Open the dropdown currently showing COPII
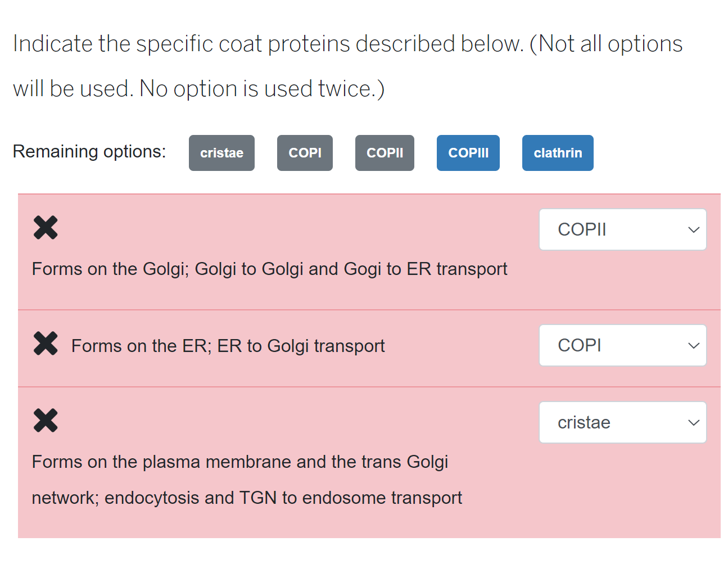This screenshot has width=728, height=573. [x=622, y=230]
